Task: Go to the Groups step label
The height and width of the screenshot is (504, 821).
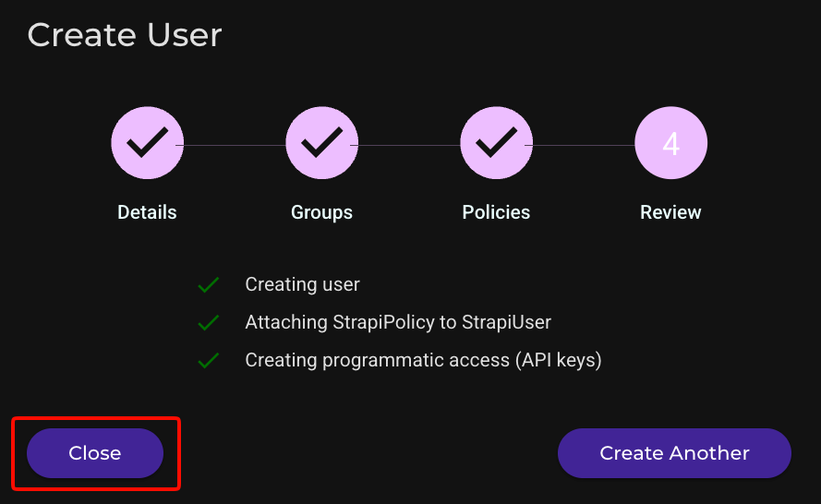Action: pyautogui.click(x=322, y=212)
